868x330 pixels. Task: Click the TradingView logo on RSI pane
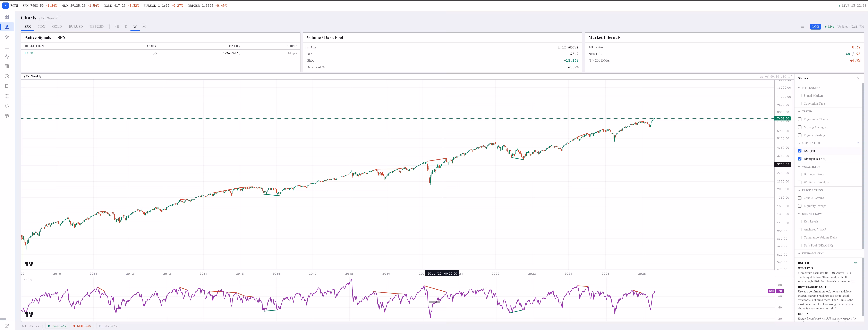pyautogui.click(x=29, y=314)
